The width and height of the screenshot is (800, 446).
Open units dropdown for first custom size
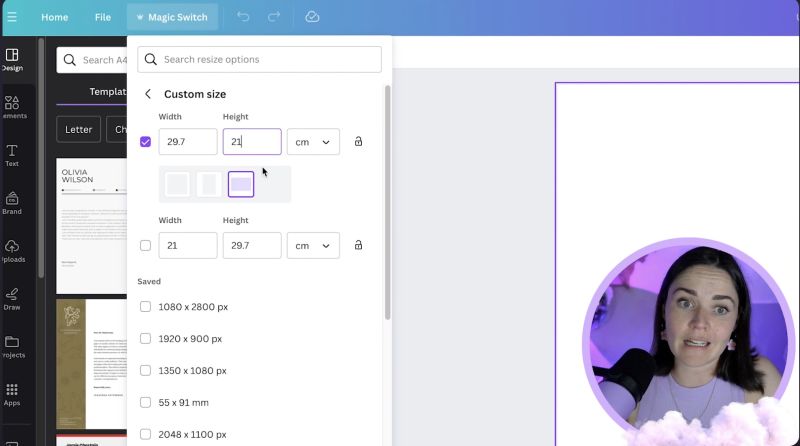click(x=313, y=142)
